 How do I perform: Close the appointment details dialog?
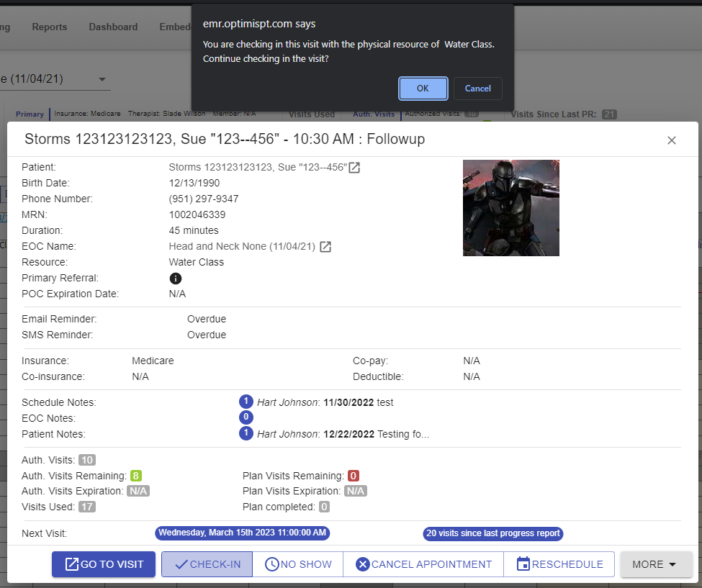tap(671, 140)
